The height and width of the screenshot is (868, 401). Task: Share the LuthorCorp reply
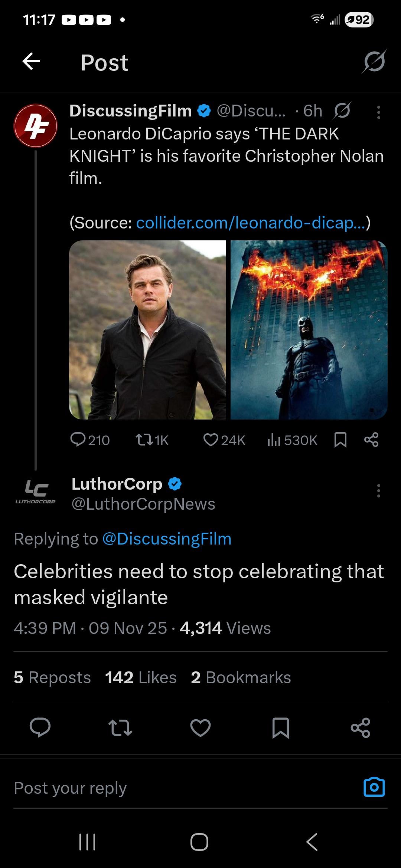pyautogui.click(x=361, y=727)
